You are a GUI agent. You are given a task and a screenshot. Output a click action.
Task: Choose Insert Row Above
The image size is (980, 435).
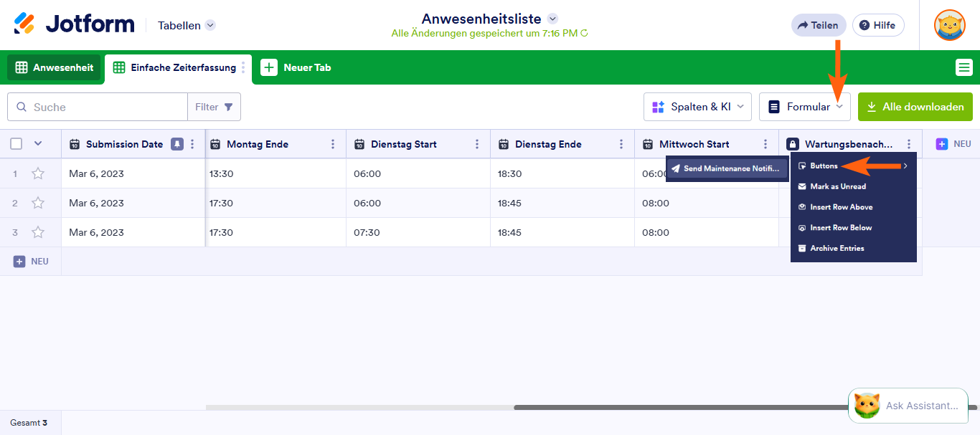coord(854,207)
